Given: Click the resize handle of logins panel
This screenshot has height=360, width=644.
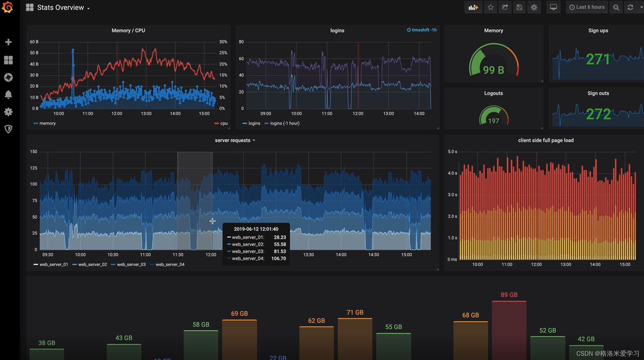Looking at the screenshot, I should [437, 128].
